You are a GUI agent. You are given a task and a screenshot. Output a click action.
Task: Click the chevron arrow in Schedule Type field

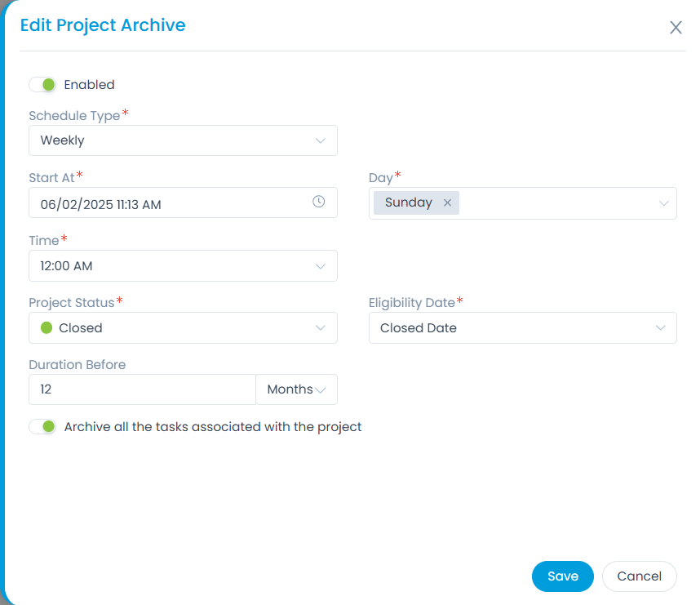321,140
